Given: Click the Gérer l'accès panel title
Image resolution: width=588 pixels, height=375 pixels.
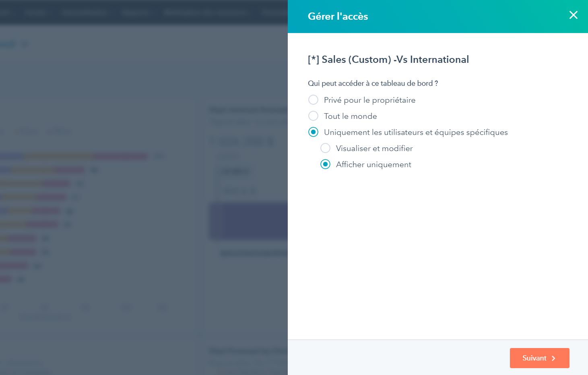Looking at the screenshot, I should tap(338, 17).
